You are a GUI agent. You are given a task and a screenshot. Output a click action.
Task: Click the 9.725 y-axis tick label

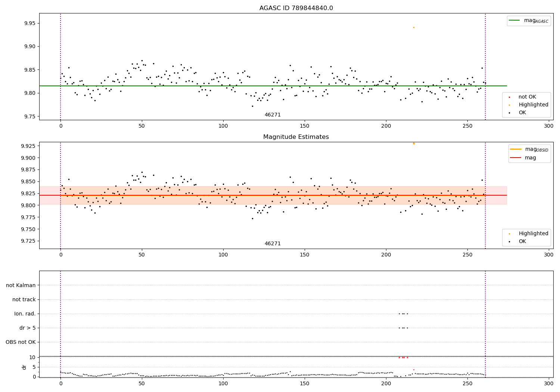tap(28, 241)
